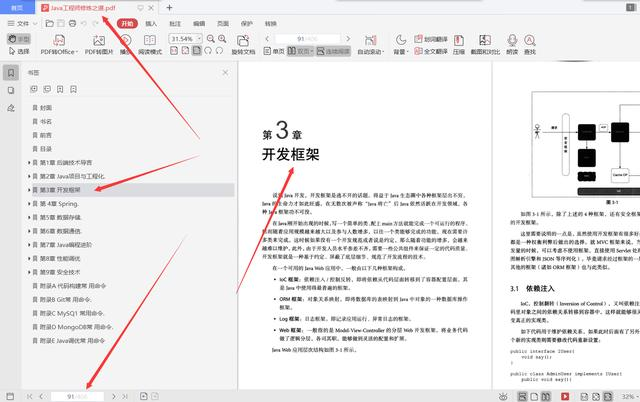The image size is (640, 402).
Task: Click the zoom out magnifier icon
Action: (x=211, y=38)
